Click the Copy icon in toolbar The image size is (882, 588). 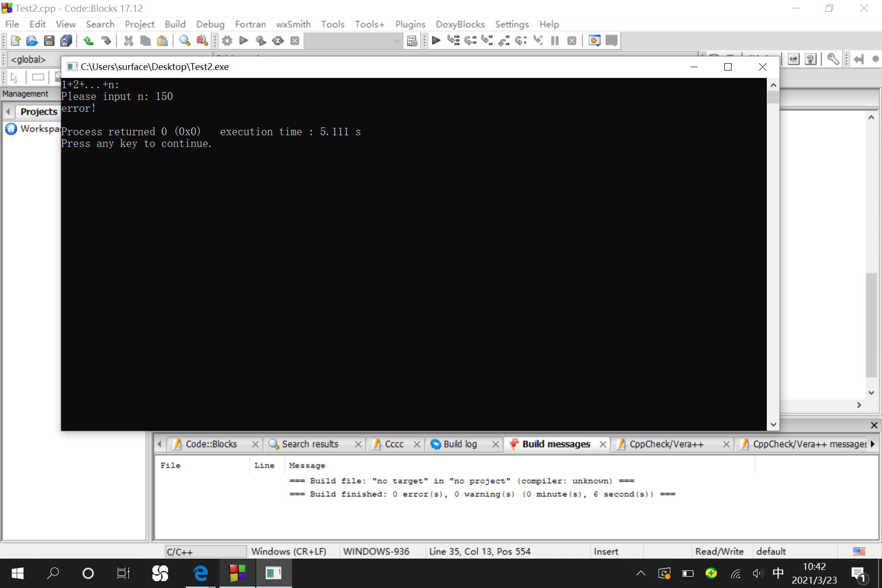(146, 41)
